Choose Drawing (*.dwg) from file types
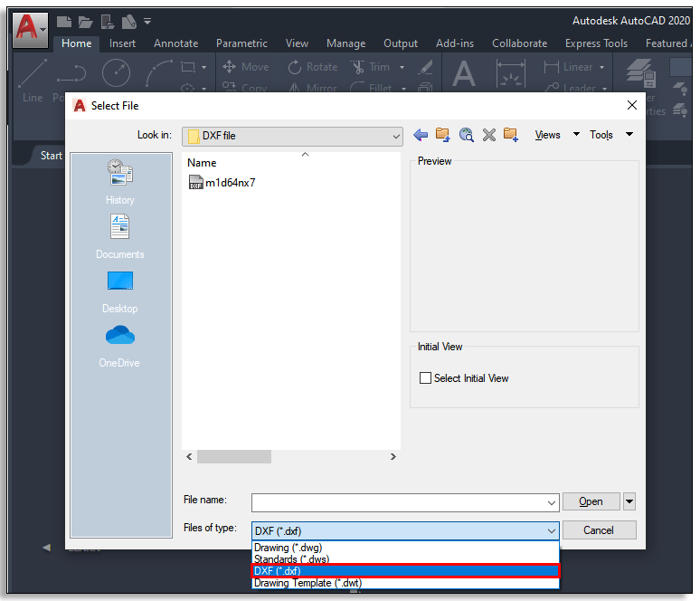Screen dimensions: 700x601 coord(405,548)
